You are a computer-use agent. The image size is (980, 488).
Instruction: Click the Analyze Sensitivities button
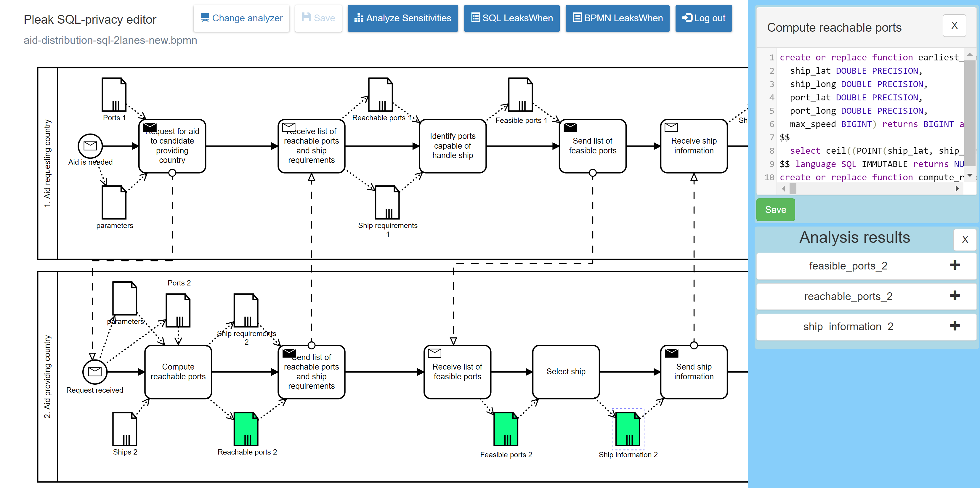tap(402, 18)
